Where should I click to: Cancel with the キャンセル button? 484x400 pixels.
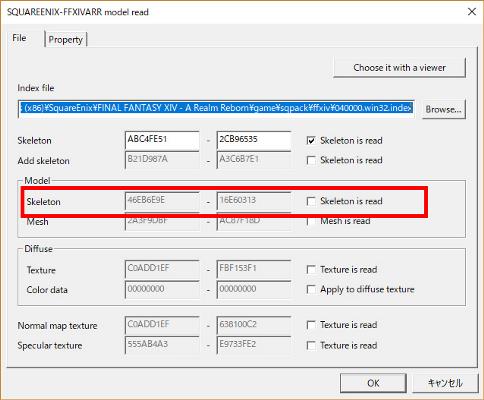[445, 383]
